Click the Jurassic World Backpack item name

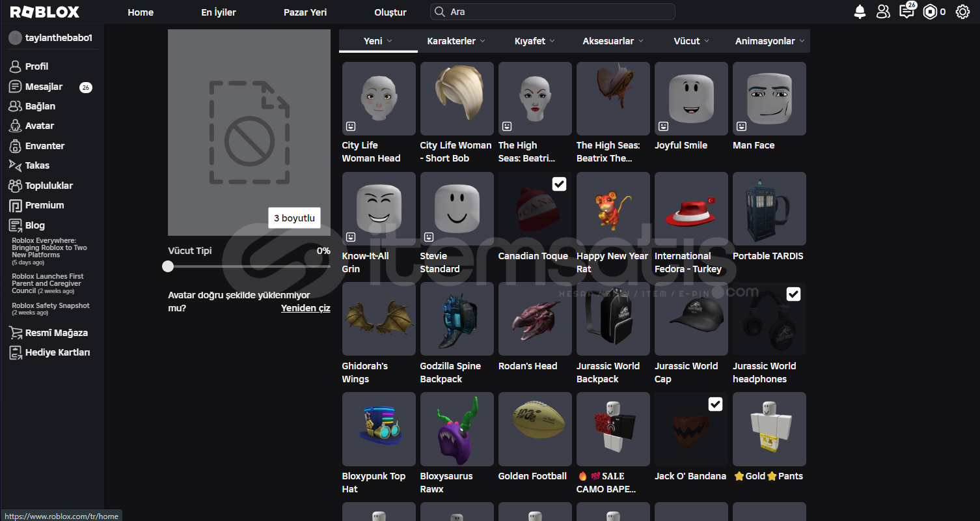click(x=608, y=373)
